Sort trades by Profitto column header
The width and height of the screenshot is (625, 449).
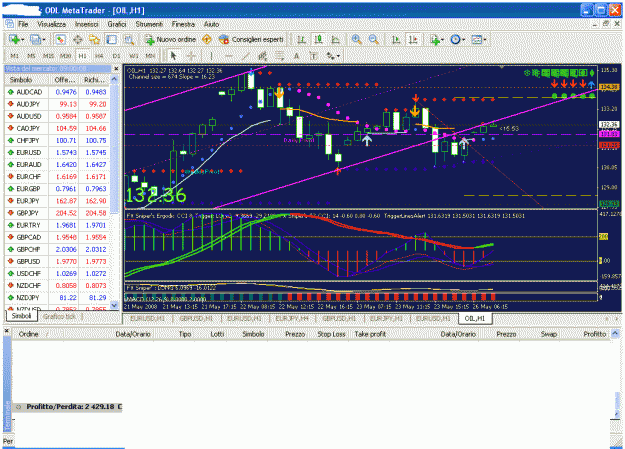coord(594,334)
